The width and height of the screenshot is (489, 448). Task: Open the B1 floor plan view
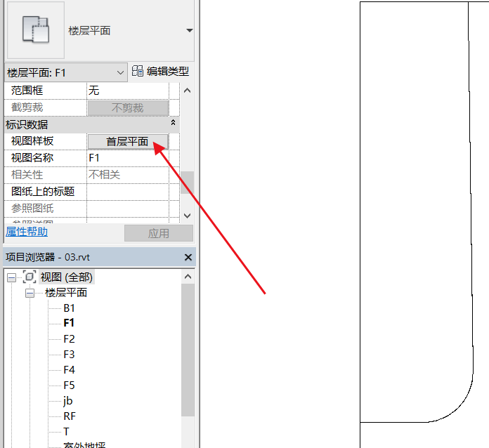click(69, 308)
